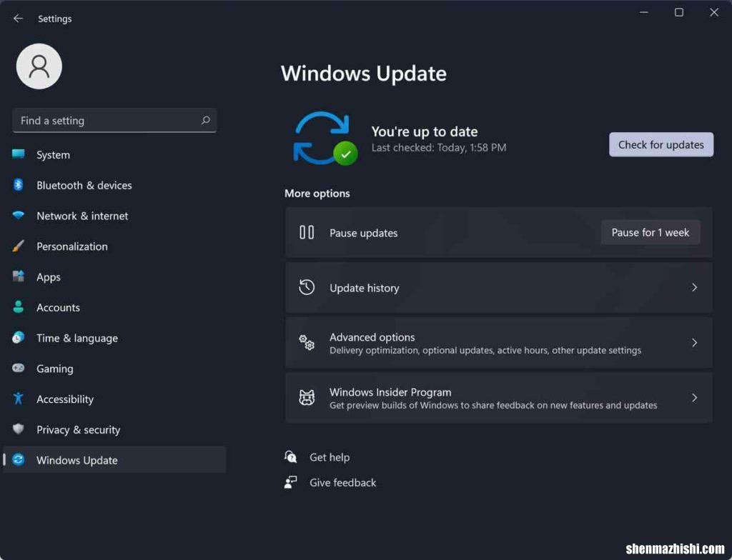Viewport: 732px width, 560px height.
Task: Click the Network wifi icon
Action: pyautogui.click(x=18, y=215)
